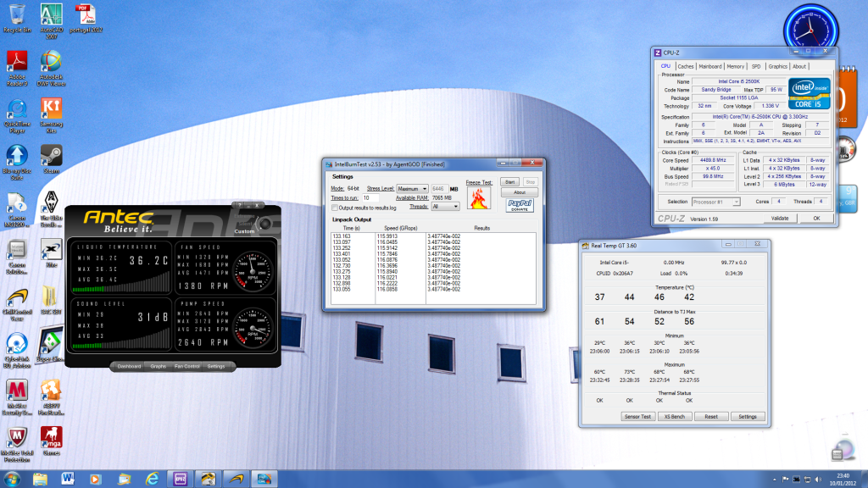Open Settings in Real Temp
868x488 pixels.
(748, 417)
